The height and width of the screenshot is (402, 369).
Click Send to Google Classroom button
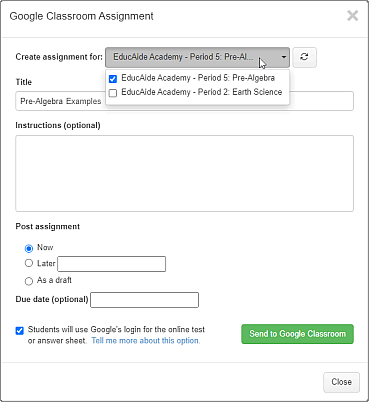click(x=297, y=334)
